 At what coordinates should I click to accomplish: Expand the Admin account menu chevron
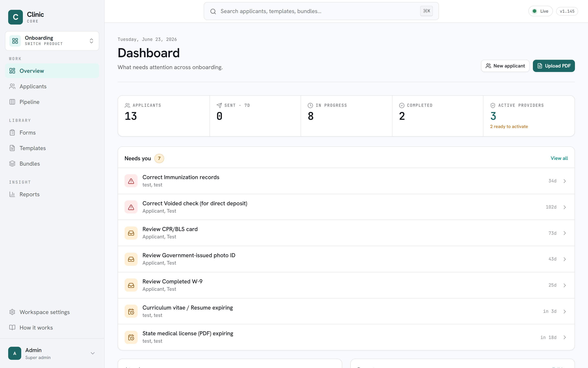pos(92,353)
